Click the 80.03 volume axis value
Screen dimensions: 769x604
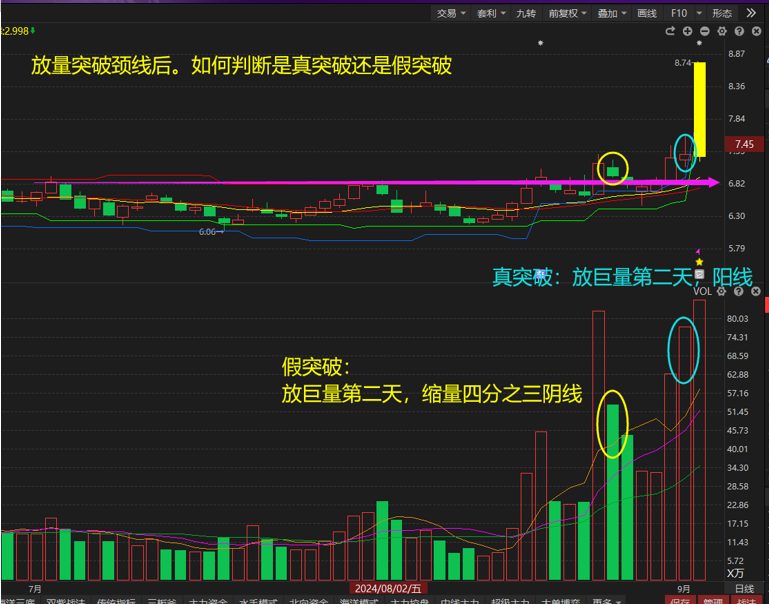[x=738, y=319]
